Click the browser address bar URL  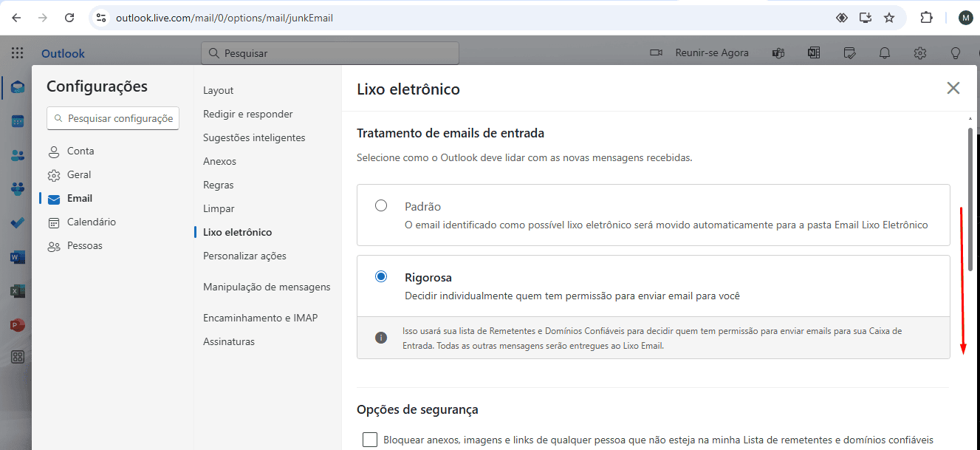225,18
